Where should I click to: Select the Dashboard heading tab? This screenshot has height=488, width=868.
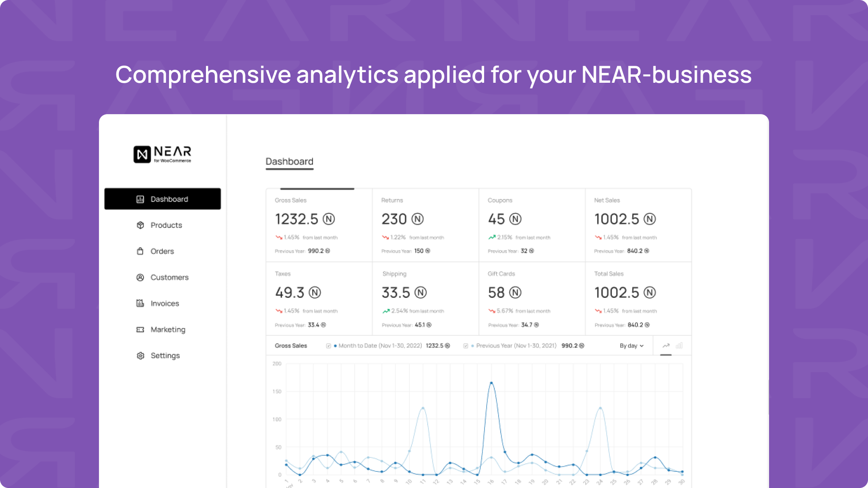pyautogui.click(x=289, y=162)
